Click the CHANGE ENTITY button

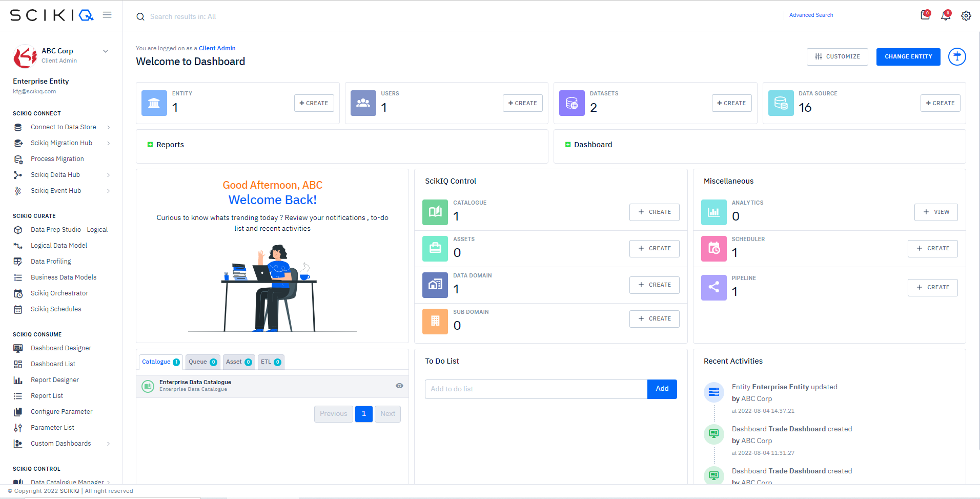point(908,56)
